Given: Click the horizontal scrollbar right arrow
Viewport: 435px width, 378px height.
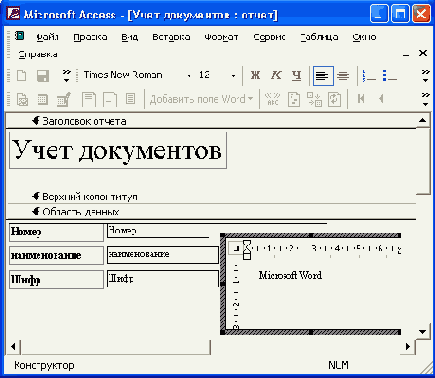Looking at the screenshot, I should (408, 347).
